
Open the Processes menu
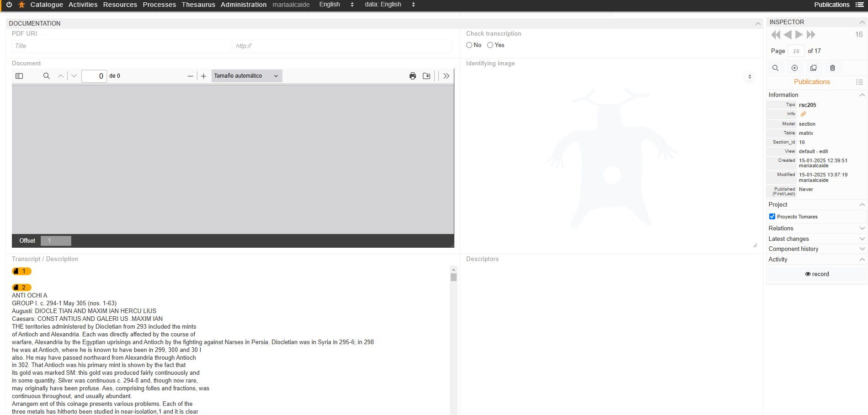pos(159,5)
